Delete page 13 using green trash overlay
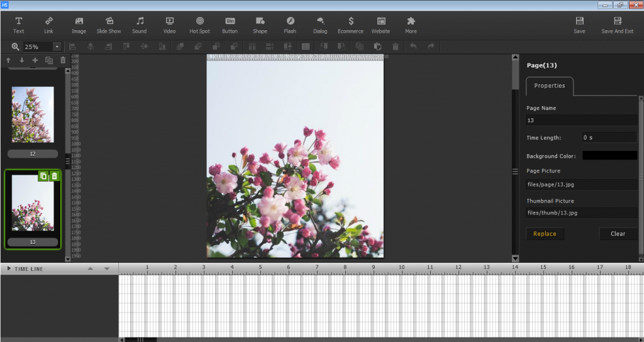644x342 pixels. [54, 176]
